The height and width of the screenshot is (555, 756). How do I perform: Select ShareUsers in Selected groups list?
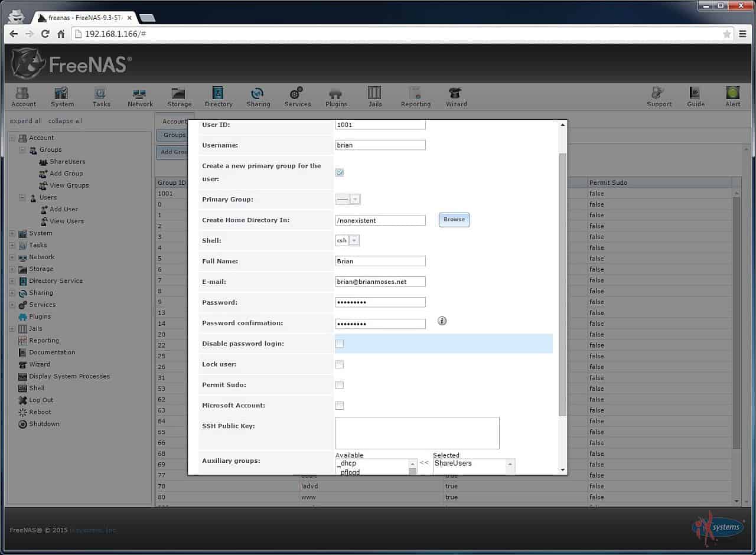[x=469, y=463]
